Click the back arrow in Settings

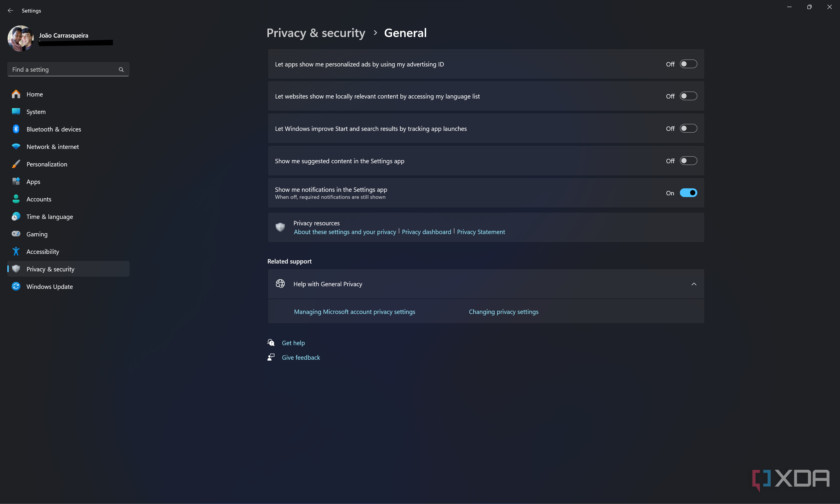(x=10, y=10)
